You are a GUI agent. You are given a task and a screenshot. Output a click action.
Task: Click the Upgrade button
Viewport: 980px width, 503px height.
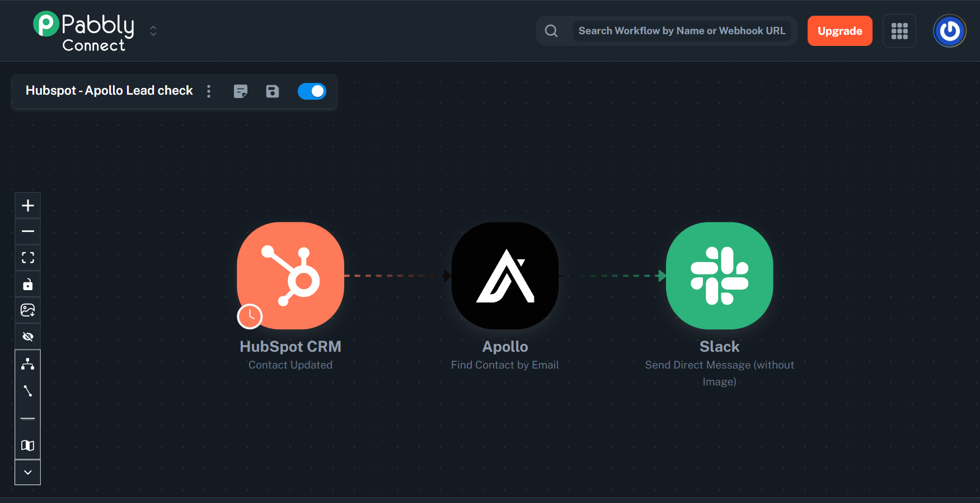point(840,31)
